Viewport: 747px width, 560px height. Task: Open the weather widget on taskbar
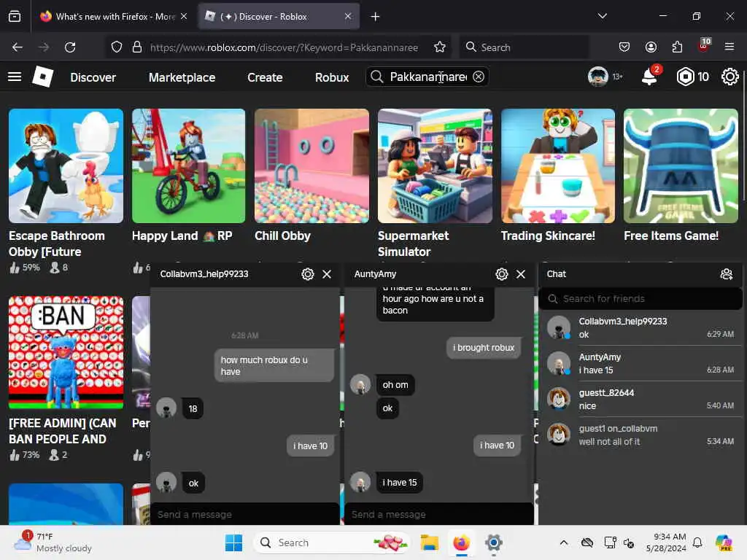point(53,542)
